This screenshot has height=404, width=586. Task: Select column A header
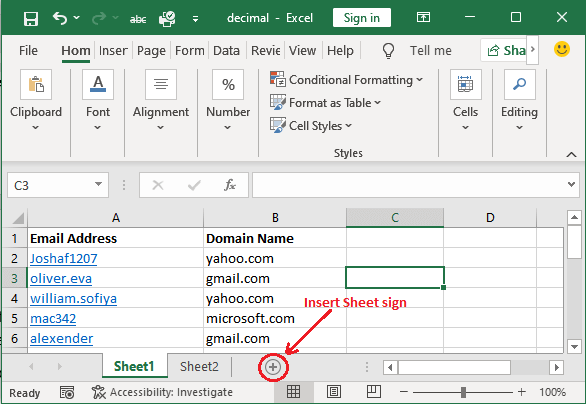[x=116, y=218]
